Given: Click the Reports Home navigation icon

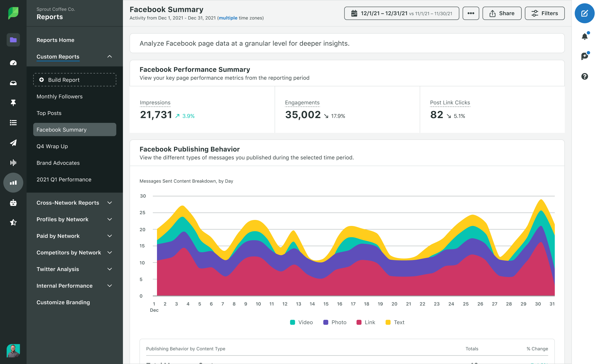Looking at the screenshot, I should (x=13, y=40).
